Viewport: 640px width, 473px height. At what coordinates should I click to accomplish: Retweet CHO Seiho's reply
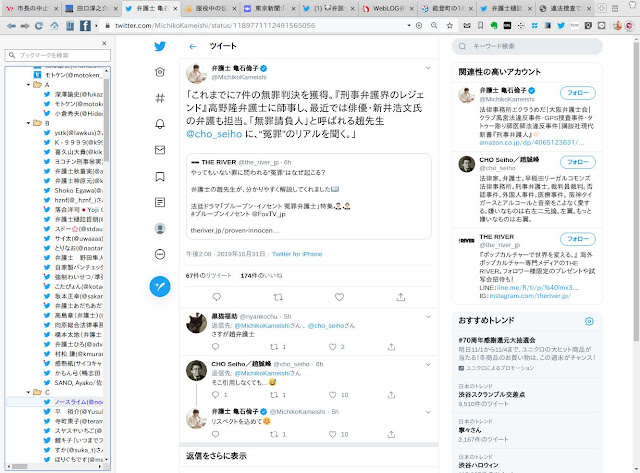pyautogui.click(x=274, y=395)
